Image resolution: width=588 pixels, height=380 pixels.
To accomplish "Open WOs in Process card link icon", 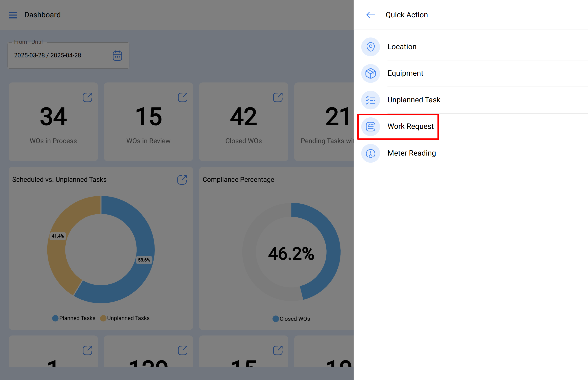I will 87,97.
